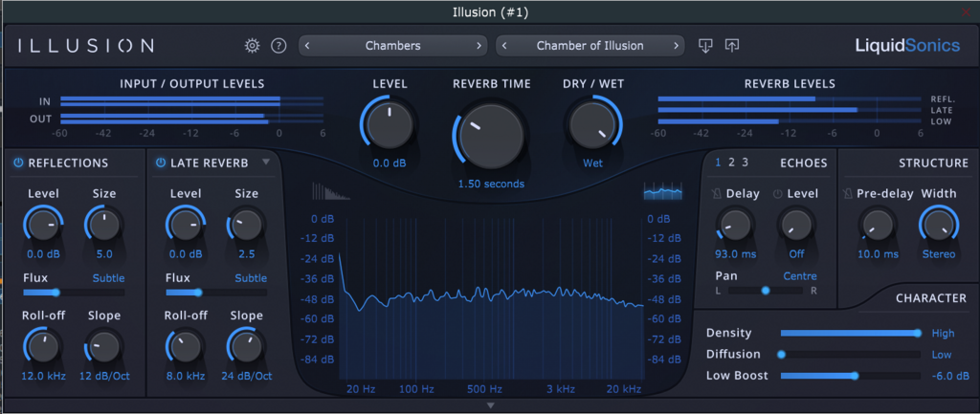Click the 8.0 kHz roll-off value
The image size is (980, 414).
186,377
